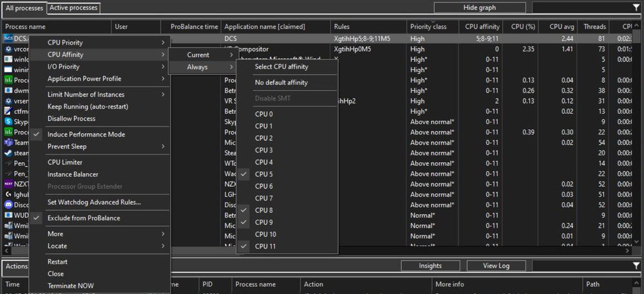Click the actions log search field
The width and height of the screenshot is (644, 294).
tap(582, 266)
